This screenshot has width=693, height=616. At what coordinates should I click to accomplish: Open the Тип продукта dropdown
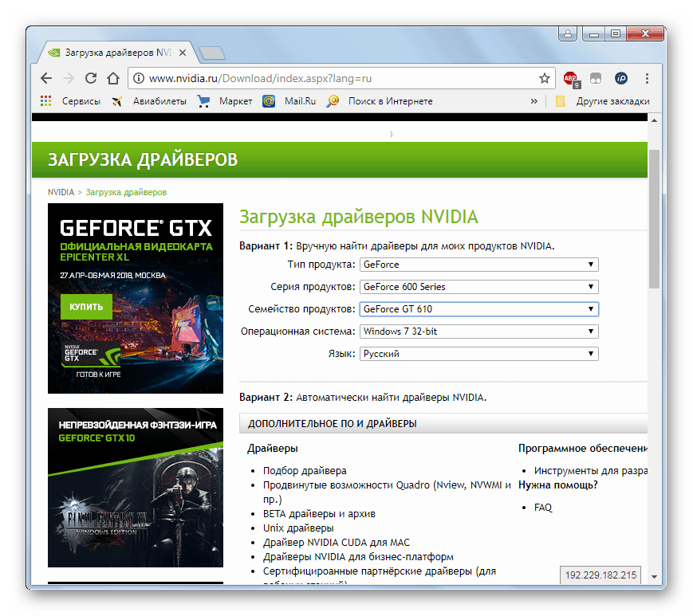[479, 265]
